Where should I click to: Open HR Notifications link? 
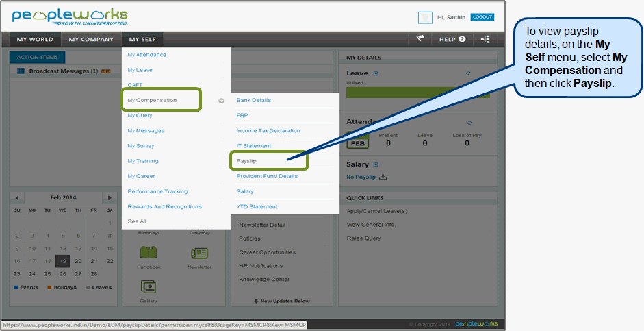point(261,266)
